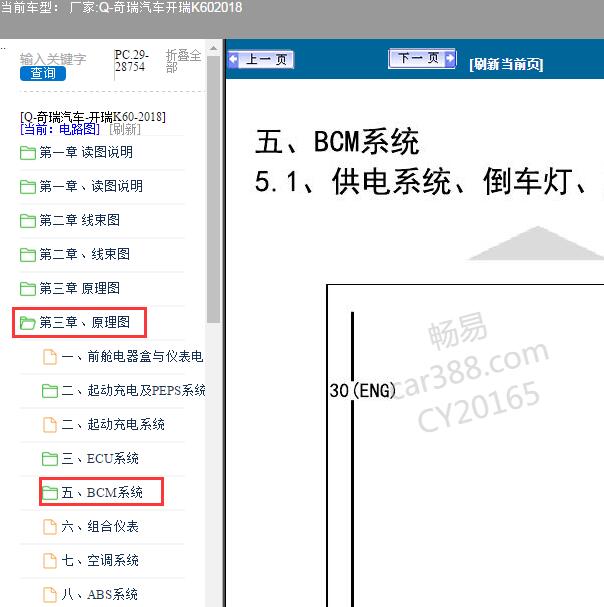Go to next page with 下一页
This screenshot has height=607, width=604.
tap(422, 58)
